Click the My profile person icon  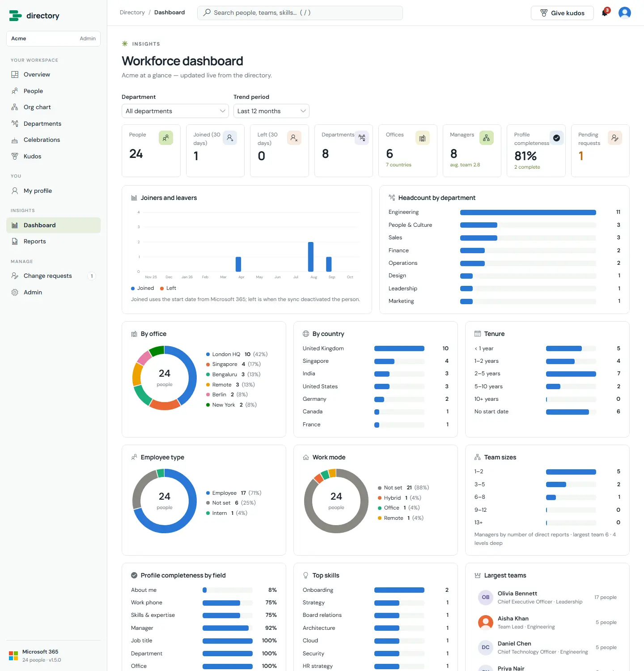[15, 191]
